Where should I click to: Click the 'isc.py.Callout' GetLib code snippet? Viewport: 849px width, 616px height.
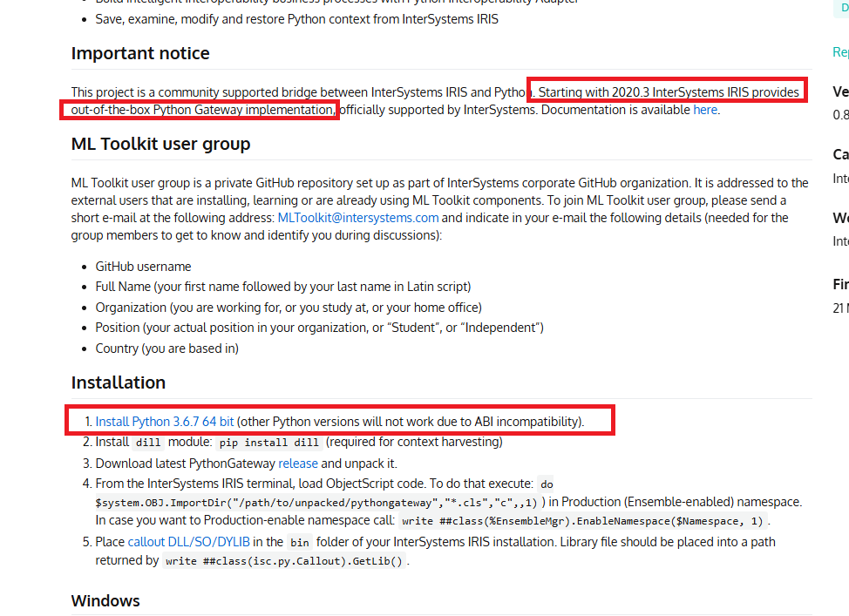tap(284, 561)
